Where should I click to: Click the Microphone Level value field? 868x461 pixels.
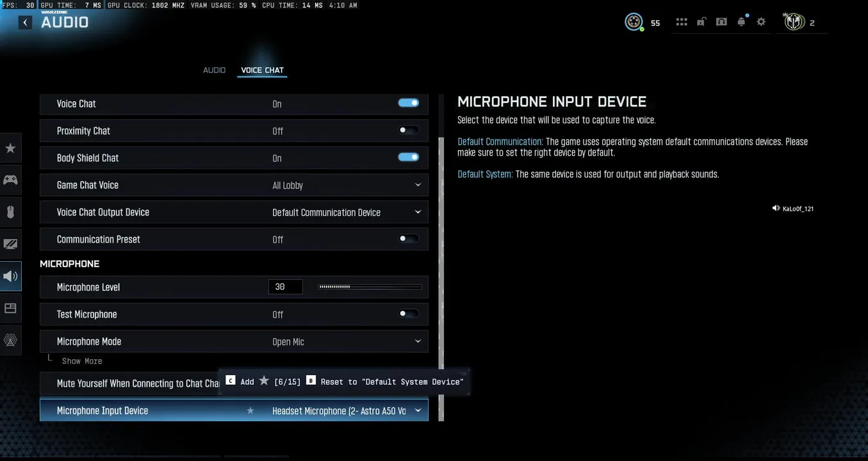tap(285, 287)
